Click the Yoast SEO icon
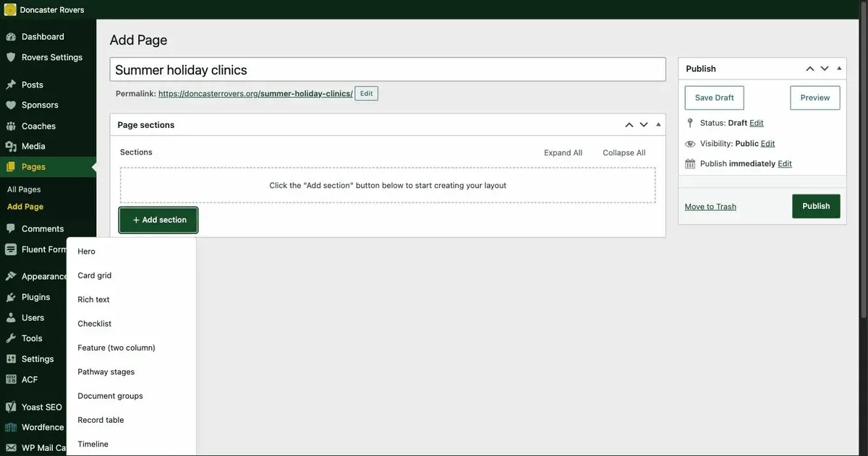 [x=11, y=407]
